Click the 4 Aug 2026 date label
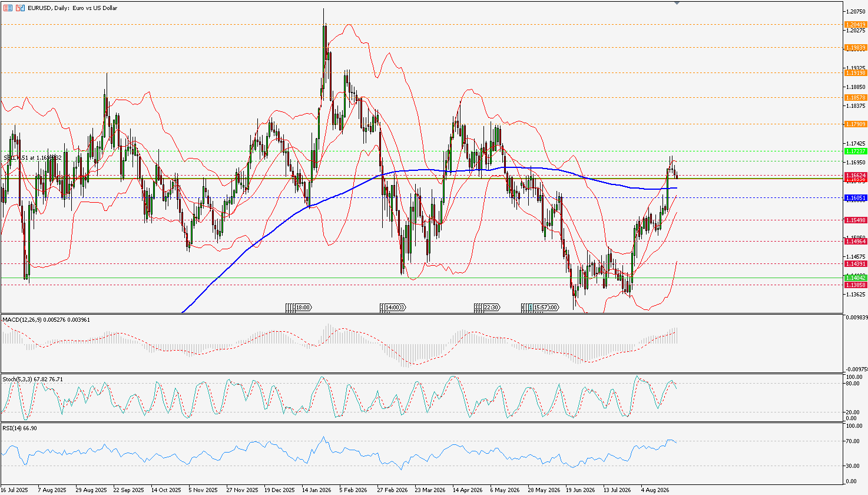Screen dimensions: 868x495 655,490
